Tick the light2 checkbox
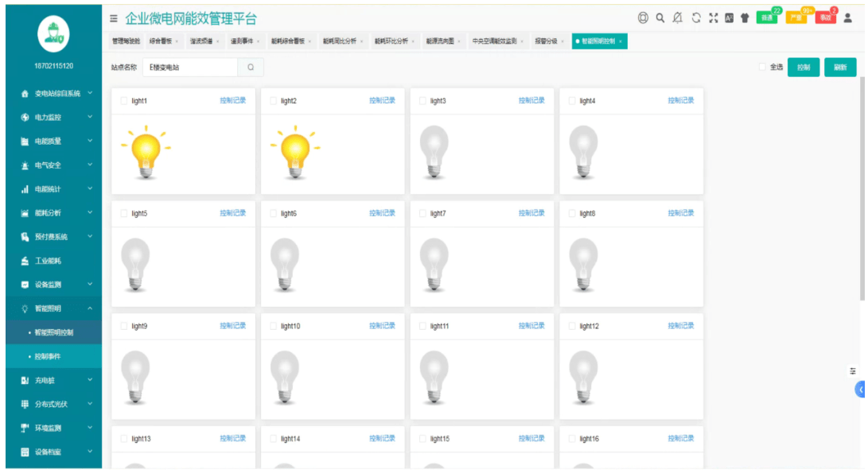This screenshot has width=868, height=473. tap(274, 101)
